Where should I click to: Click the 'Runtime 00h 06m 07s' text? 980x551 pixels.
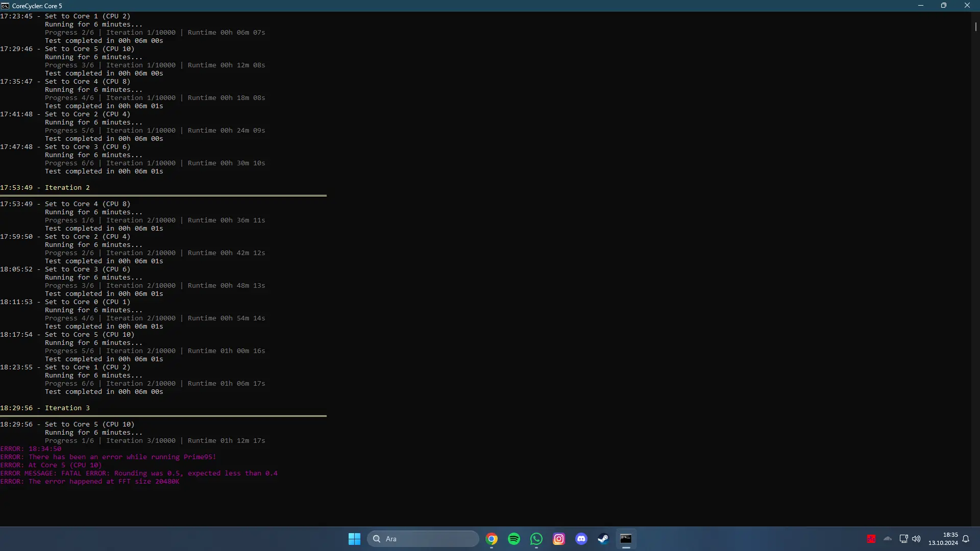[227, 33]
